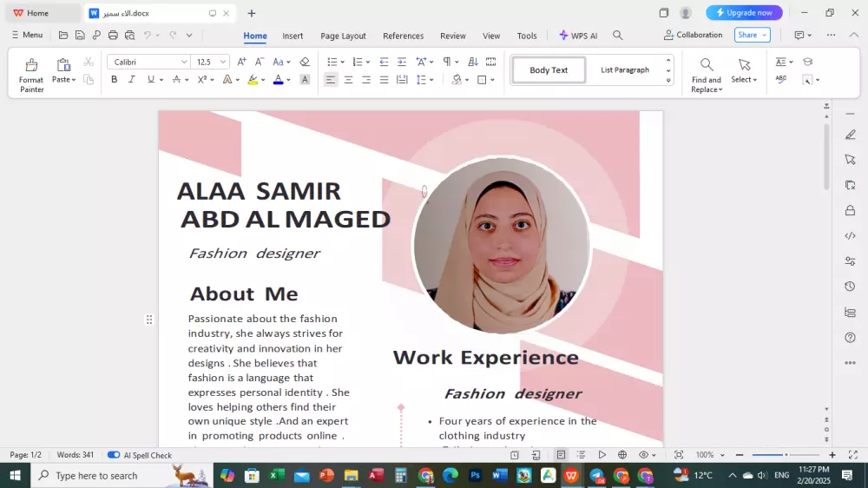Justify the paragraph text
868x488 pixels.
point(384,80)
